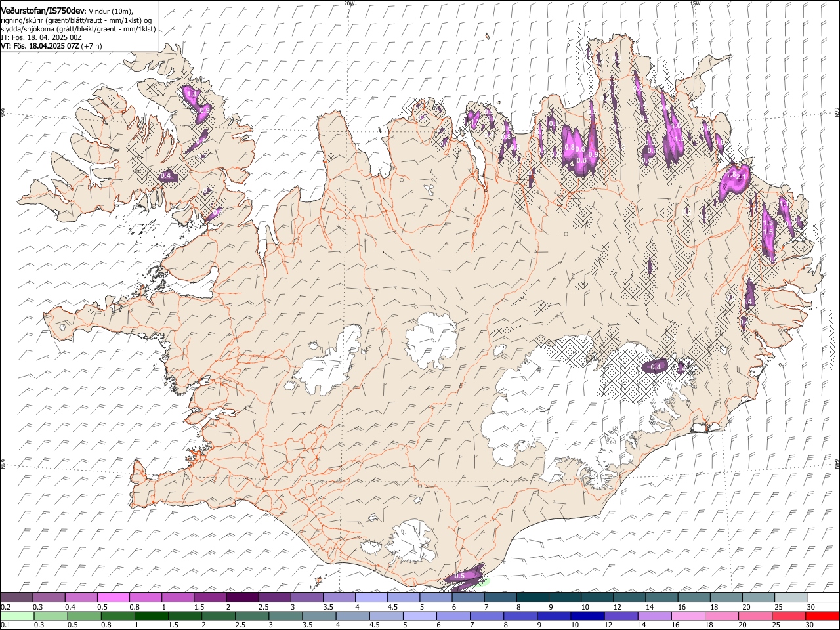Viewport: 840px width, 630px height.
Task: Click the '20W' longitude label at top edge
Action: click(x=349, y=3)
